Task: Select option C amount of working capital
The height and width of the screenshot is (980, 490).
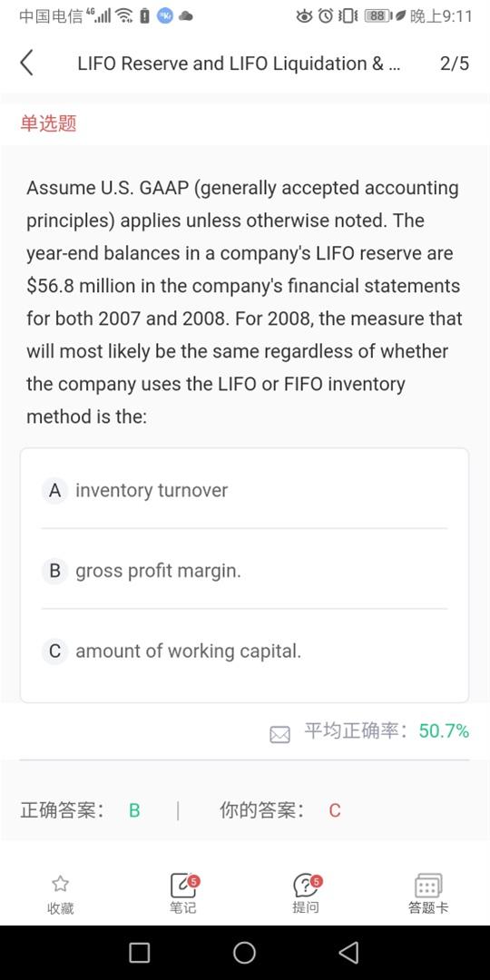Action: (244, 652)
